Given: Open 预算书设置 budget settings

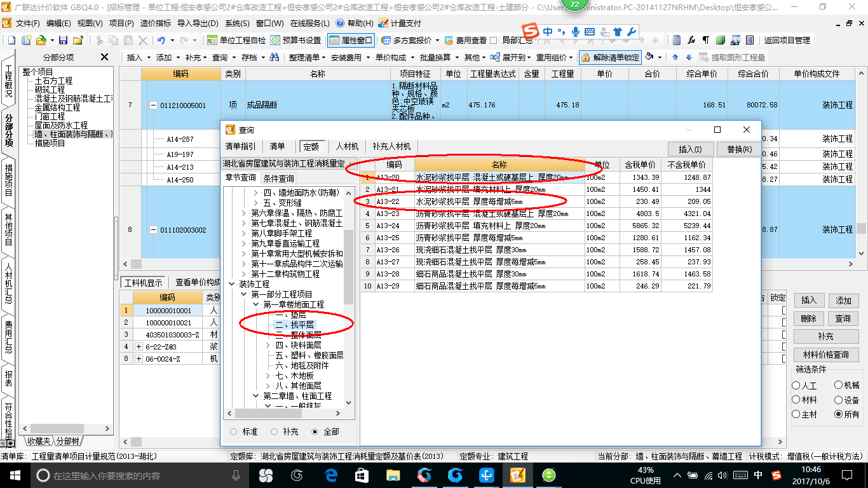Looking at the screenshot, I should (x=296, y=40).
